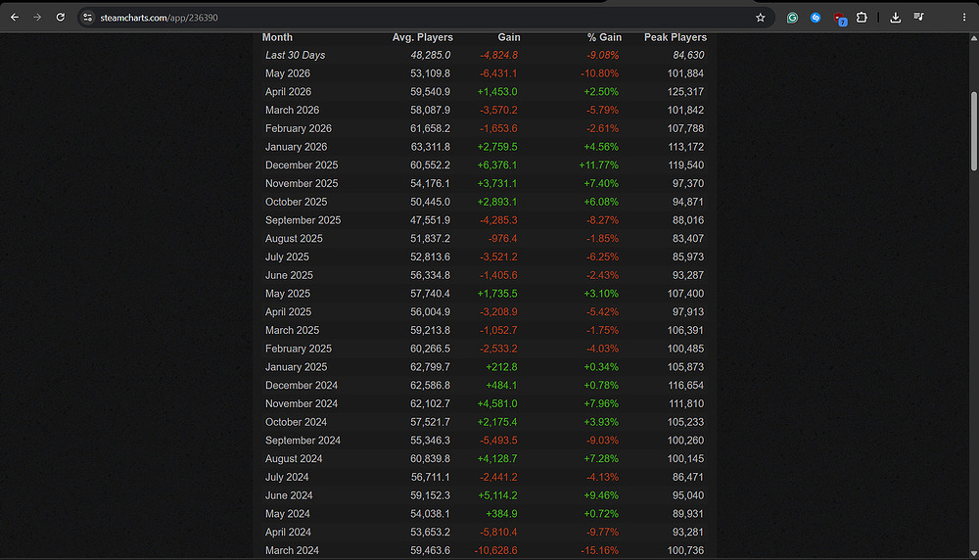Show the browser downloads
Viewport: 979px width, 560px height.
896,18
